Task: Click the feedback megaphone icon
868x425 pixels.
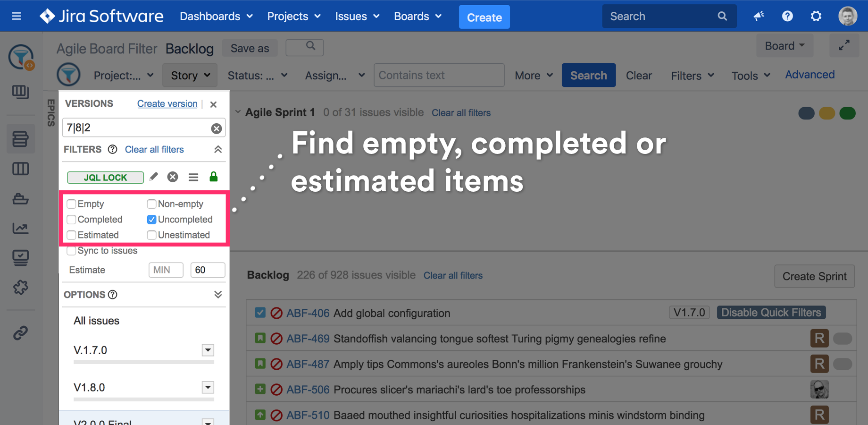Action: (759, 17)
